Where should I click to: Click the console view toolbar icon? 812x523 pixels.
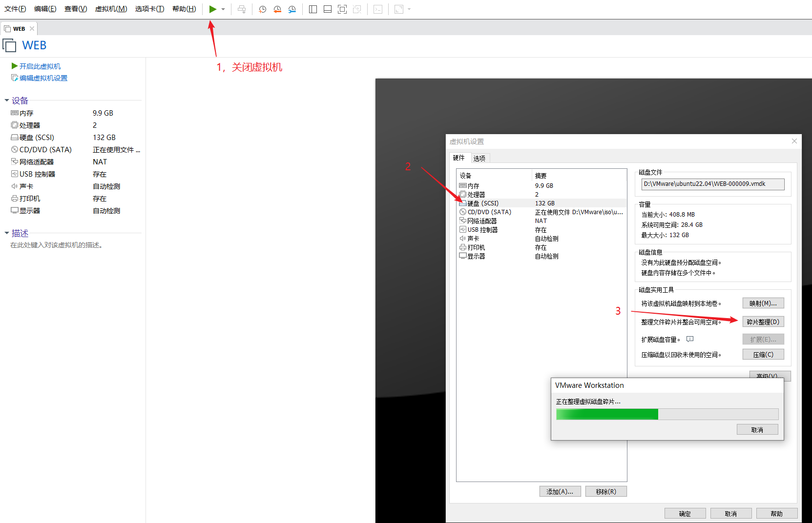pos(378,9)
